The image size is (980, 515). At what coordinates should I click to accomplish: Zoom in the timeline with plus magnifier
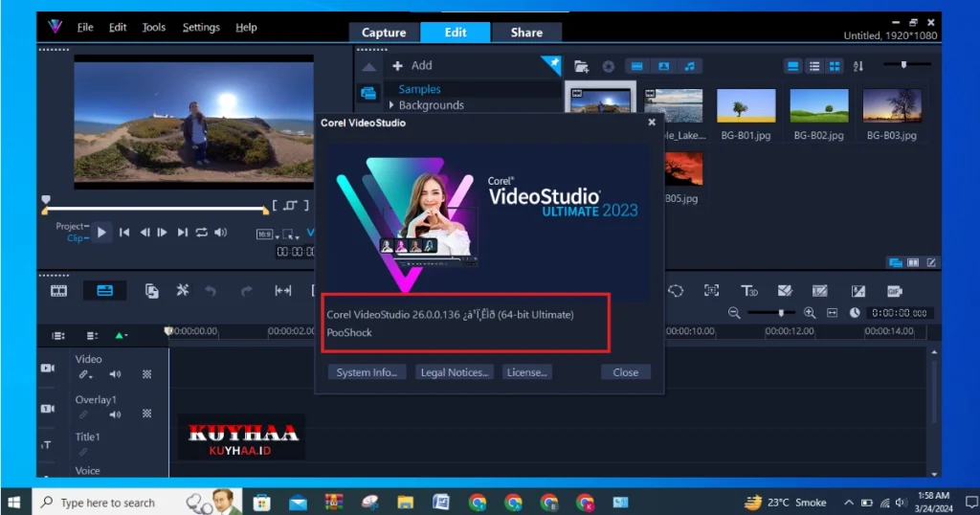click(810, 312)
